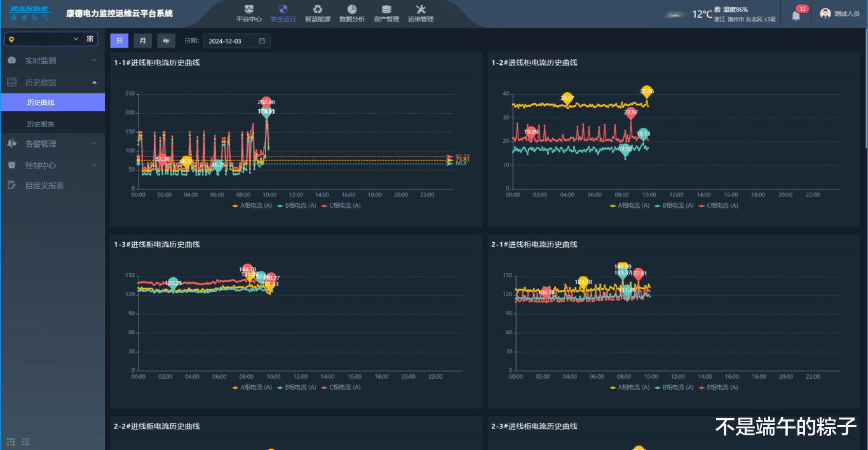Expand the 控制中心 chevron
868x450 pixels.
(x=94, y=165)
